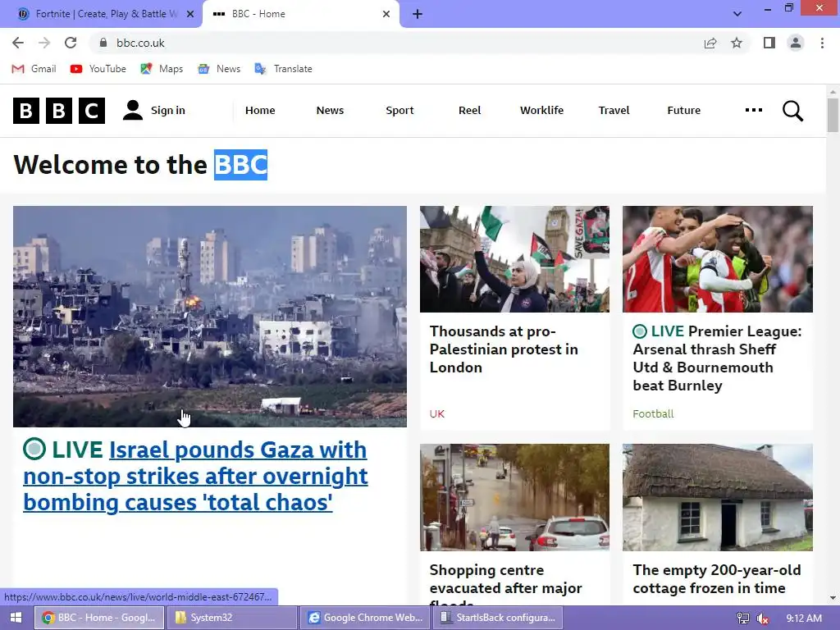Click the BBC logo
This screenshot has width=840, height=630.
(59, 111)
